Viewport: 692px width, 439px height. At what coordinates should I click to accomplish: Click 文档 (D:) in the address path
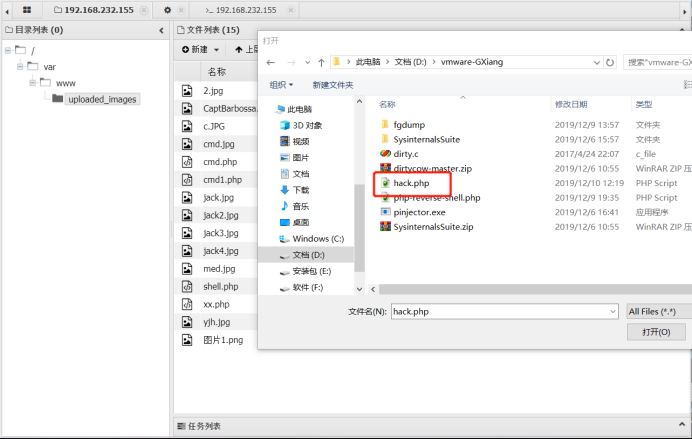coord(410,62)
